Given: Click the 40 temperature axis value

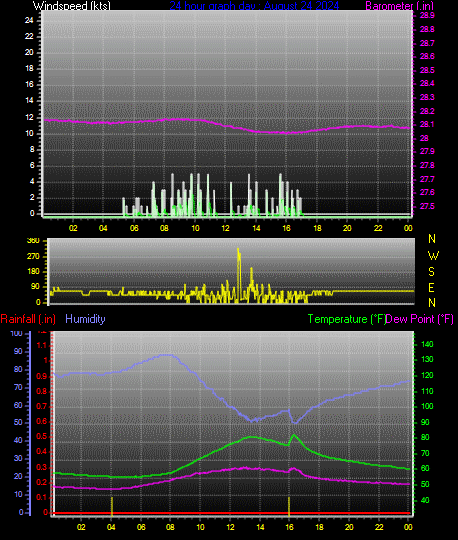Looking at the screenshot, I should coord(425,500).
